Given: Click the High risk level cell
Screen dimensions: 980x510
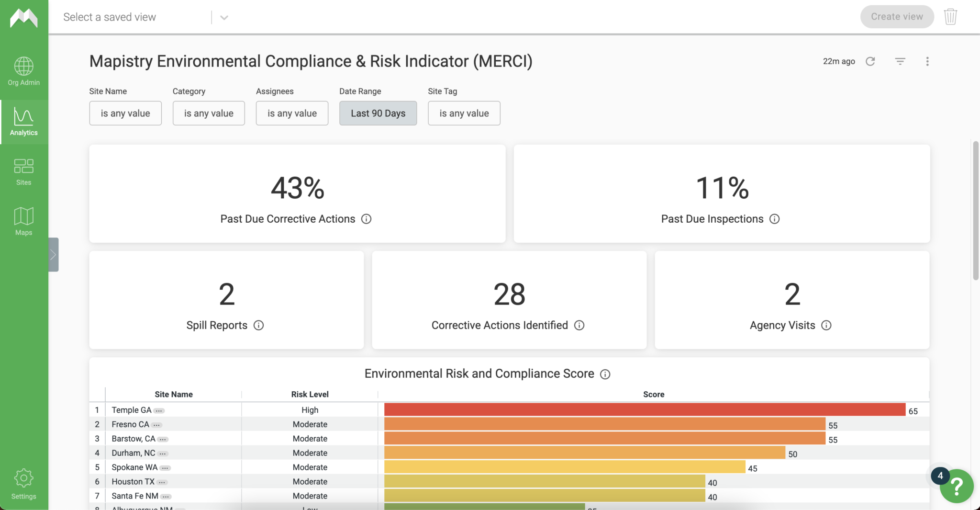Looking at the screenshot, I should pos(310,410).
